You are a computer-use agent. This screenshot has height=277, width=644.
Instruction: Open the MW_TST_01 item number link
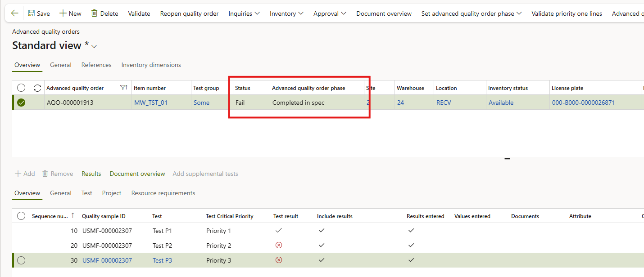150,103
